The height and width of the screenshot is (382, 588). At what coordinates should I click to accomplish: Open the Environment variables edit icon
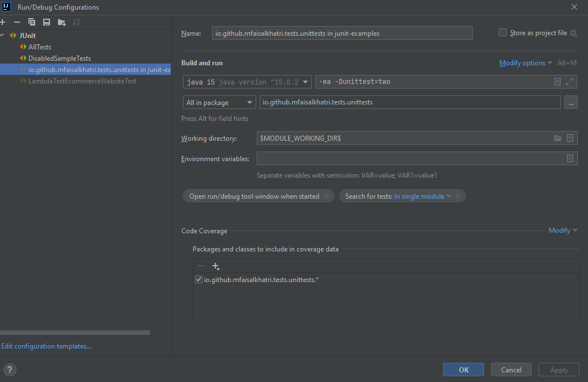(570, 159)
